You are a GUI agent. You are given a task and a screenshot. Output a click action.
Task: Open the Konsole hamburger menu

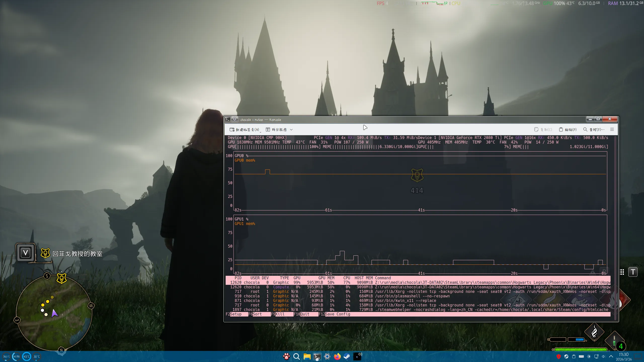coord(612,129)
